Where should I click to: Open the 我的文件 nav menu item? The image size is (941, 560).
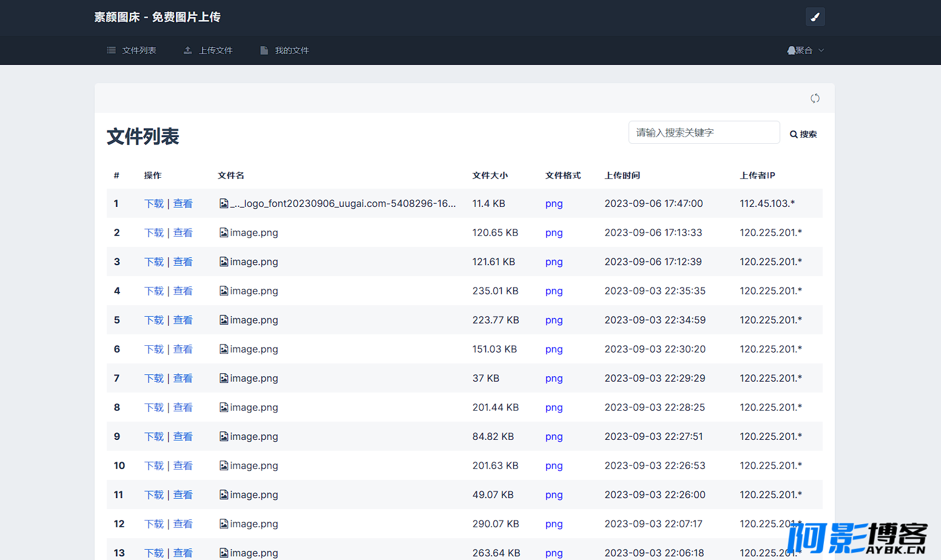285,50
